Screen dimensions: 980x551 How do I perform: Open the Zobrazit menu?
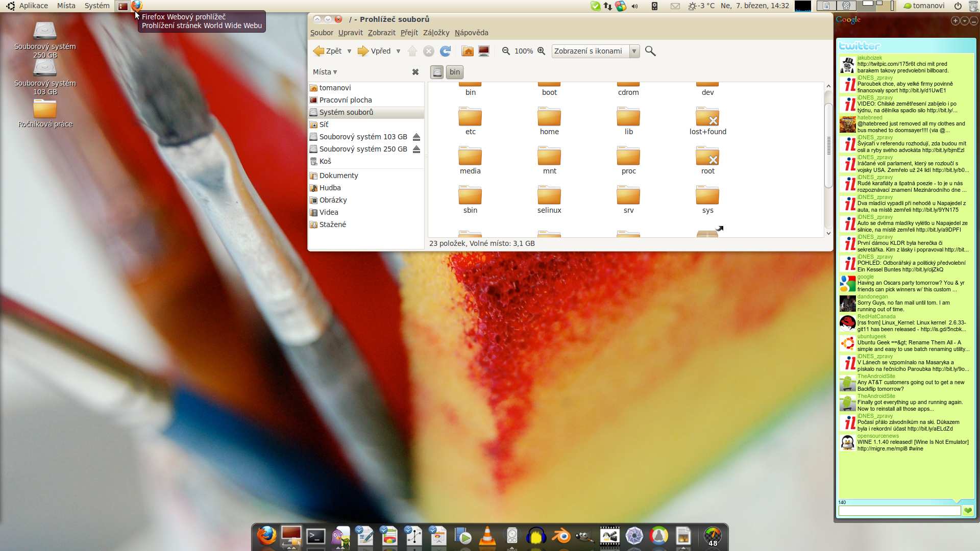point(381,33)
